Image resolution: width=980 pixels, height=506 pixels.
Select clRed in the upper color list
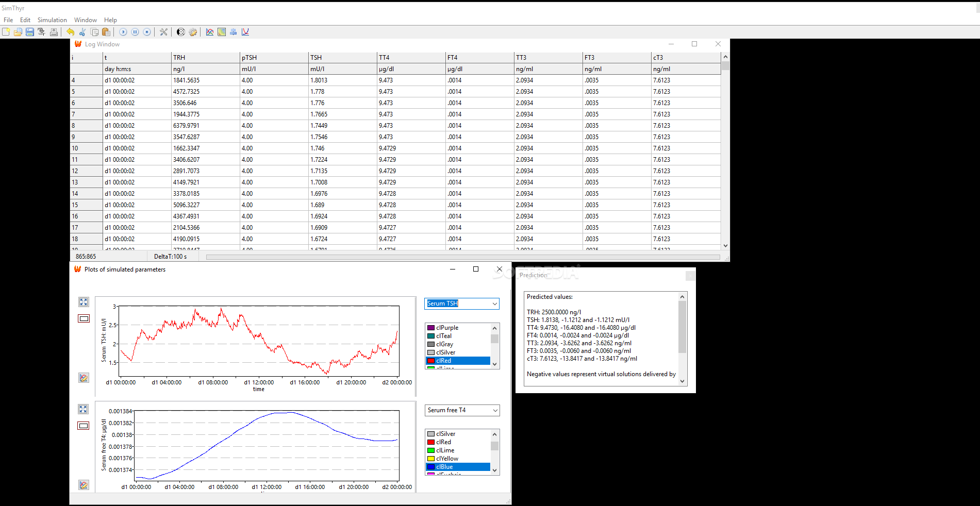pos(458,361)
